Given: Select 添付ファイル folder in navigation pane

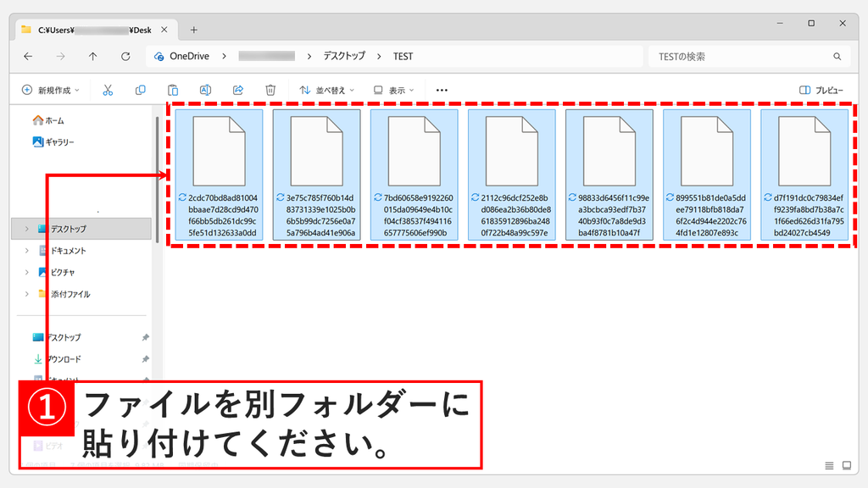Looking at the screenshot, I should pyautogui.click(x=64, y=294).
